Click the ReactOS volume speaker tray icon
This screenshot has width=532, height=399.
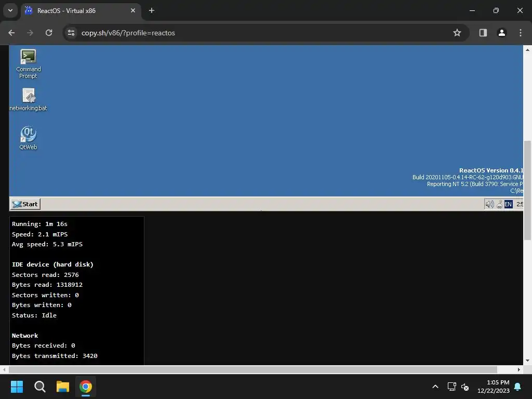point(489,204)
